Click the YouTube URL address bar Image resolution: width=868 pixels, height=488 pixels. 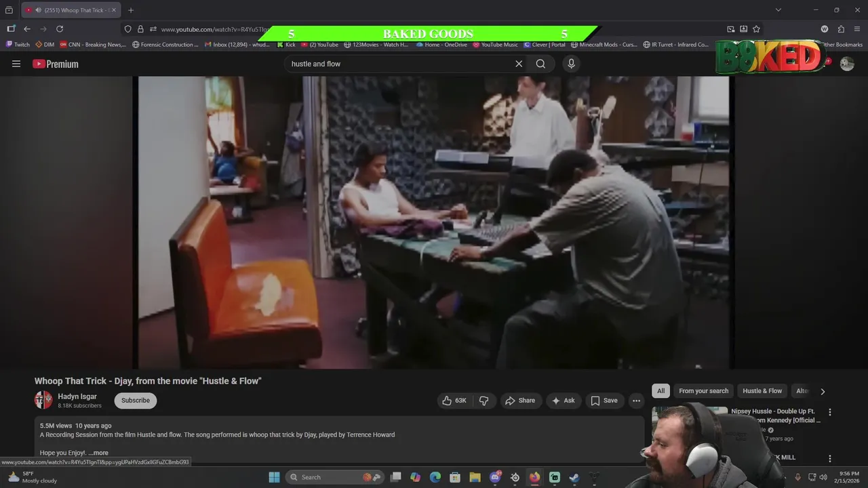click(214, 29)
